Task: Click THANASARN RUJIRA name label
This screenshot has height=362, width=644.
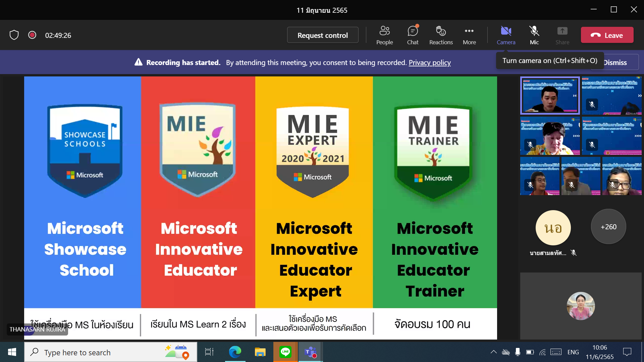Action: point(37,329)
